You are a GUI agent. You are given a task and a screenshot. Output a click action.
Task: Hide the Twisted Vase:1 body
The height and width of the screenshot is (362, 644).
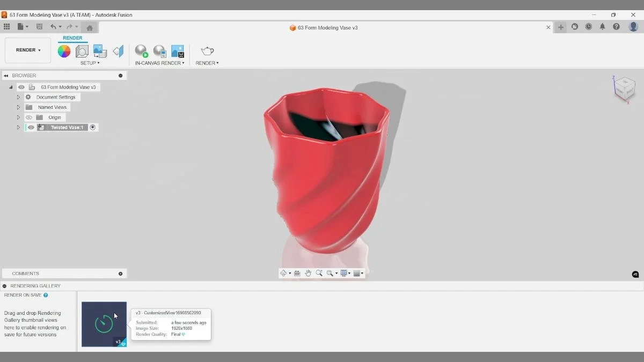point(31,127)
